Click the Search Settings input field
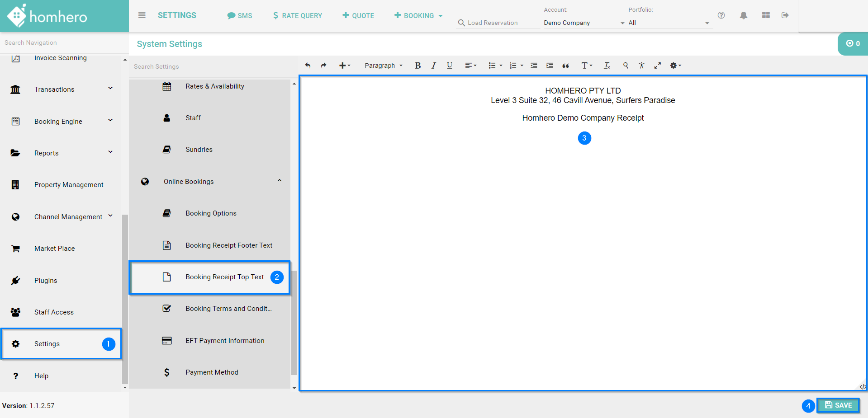The height and width of the screenshot is (418, 868). click(210, 66)
